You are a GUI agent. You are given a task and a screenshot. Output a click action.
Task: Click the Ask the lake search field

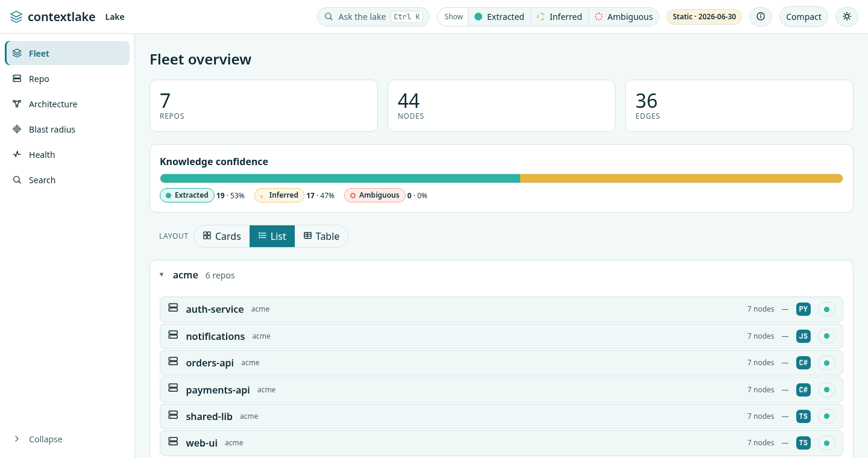pyautogui.click(x=373, y=17)
